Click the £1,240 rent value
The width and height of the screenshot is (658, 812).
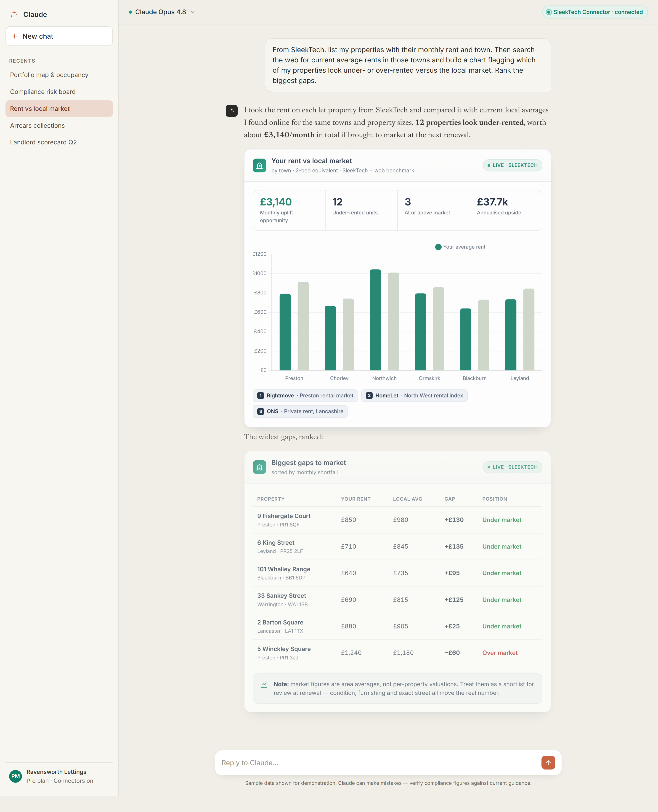click(351, 652)
